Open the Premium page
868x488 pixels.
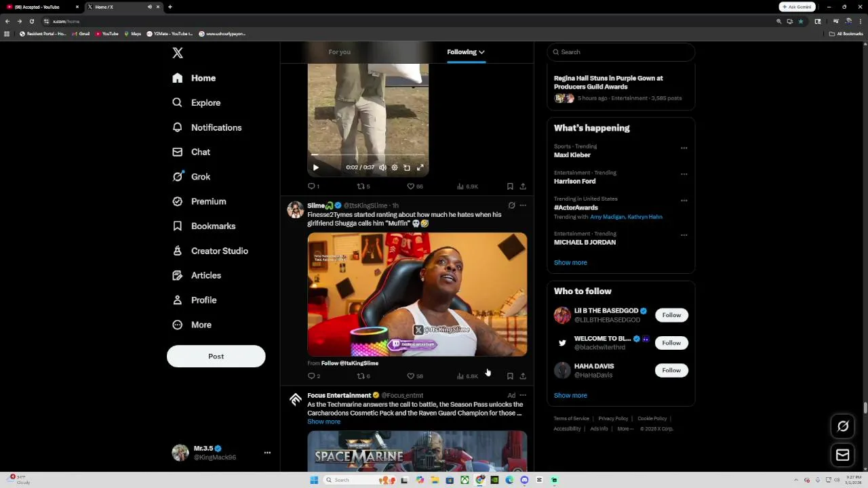(199, 201)
